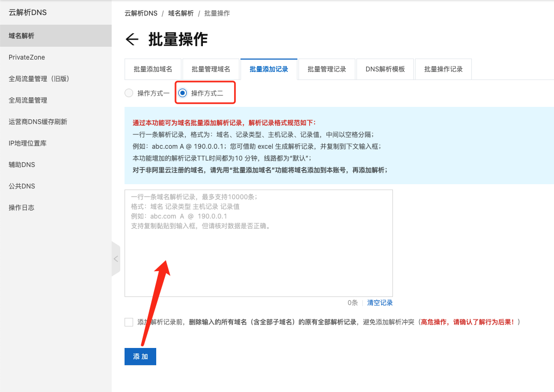The width and height of the screenshot is (554, 392).
Task: View the 批量操作记录 tab
Action: point(443,69)
